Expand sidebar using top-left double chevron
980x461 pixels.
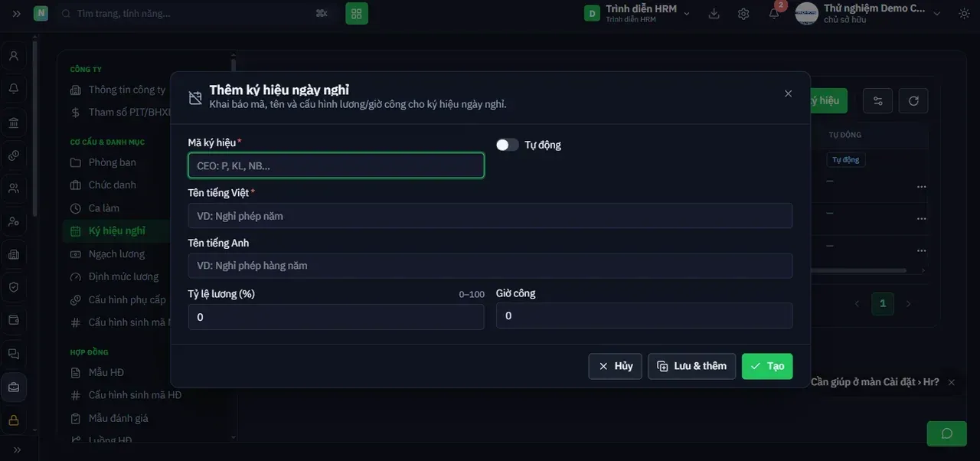17,14
